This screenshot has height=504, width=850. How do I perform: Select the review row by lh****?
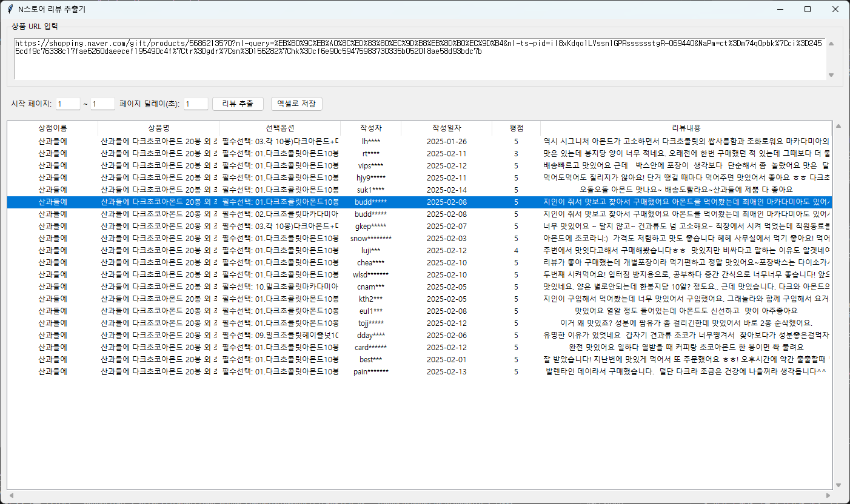point(370,142)
